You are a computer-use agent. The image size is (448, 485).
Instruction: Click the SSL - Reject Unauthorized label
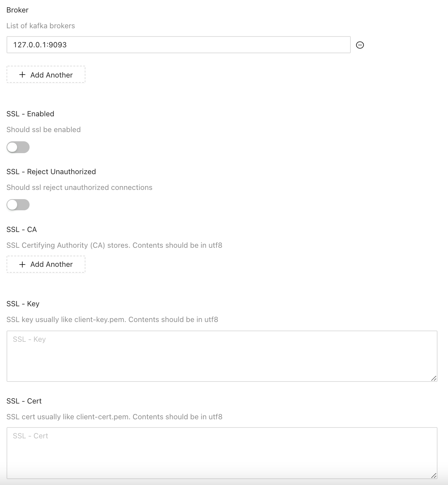click(51, 172)
